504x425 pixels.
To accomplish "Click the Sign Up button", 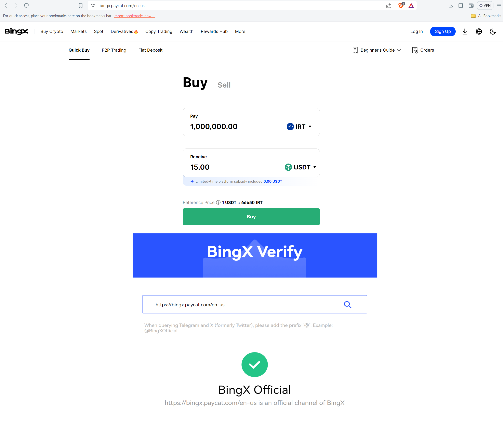I will [442, 31].
